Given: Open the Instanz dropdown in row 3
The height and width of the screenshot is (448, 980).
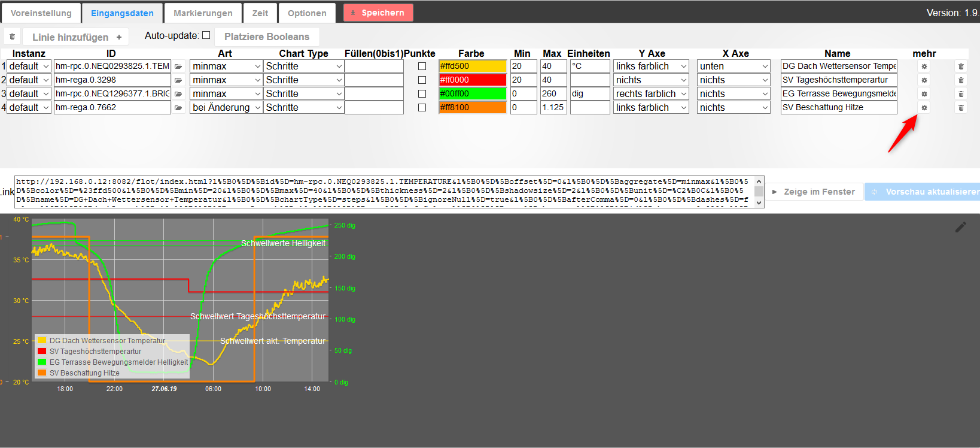Looking at the screenshot, I should pos(29,93).
